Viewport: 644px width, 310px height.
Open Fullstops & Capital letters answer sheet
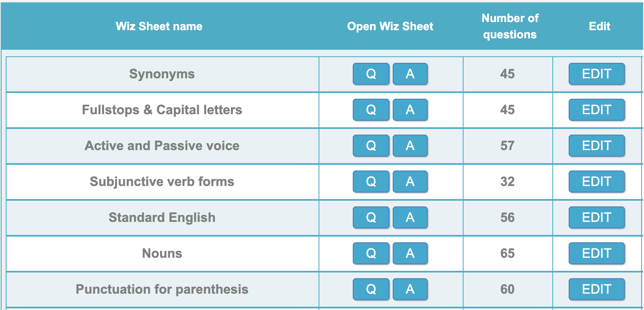[x=410, y=110]
